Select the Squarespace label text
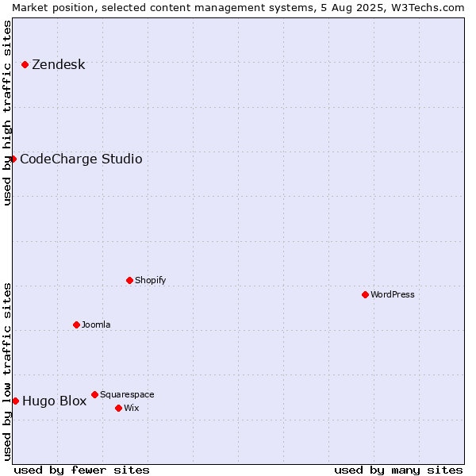Image resolution: width=476 pixels, height=476 pixels. click(127, 394)
